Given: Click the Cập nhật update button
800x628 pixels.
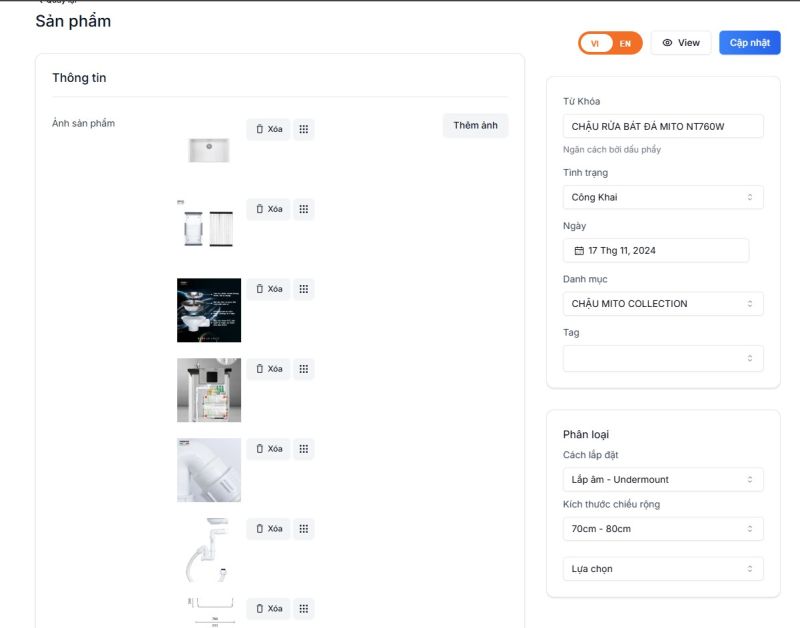Looking at the screenshot, I should click(749, 43).
